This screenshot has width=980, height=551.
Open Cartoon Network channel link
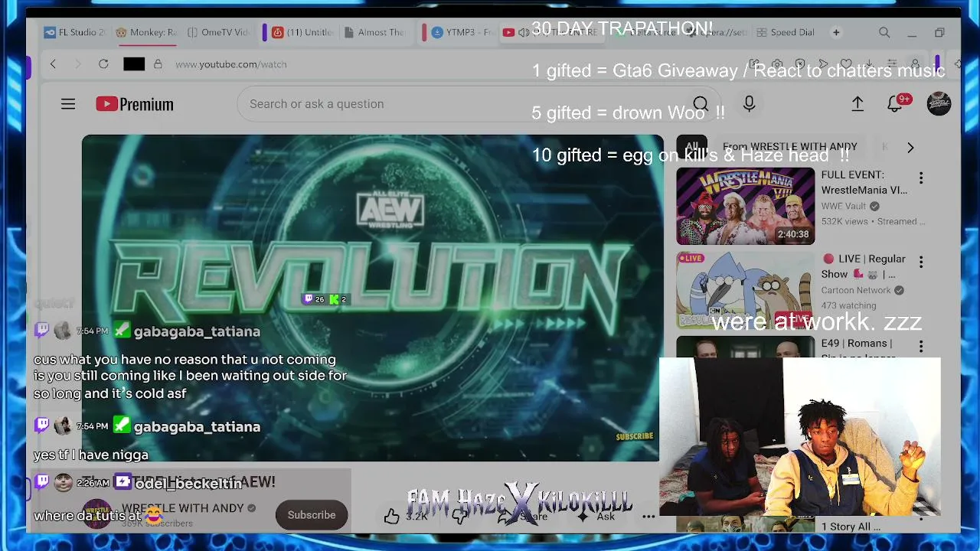(856, 290)
